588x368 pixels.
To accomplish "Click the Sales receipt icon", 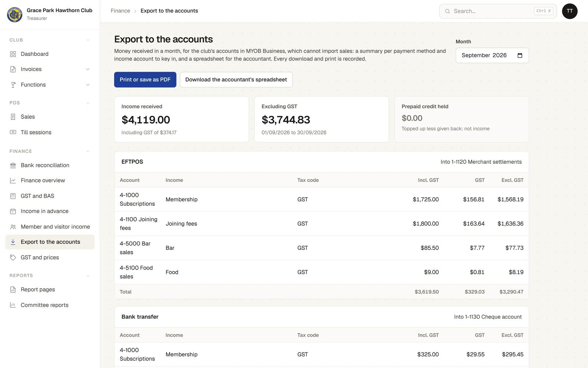I will [x=13, y=117].
